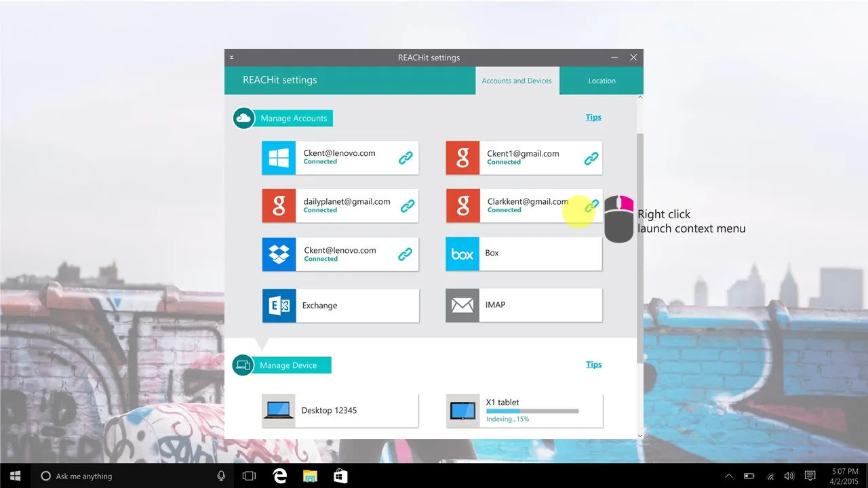This screenshot has height=488, width=868.
Task: Launch Microsoft Edge from the taskbar
Action: [x=279, y=476]
